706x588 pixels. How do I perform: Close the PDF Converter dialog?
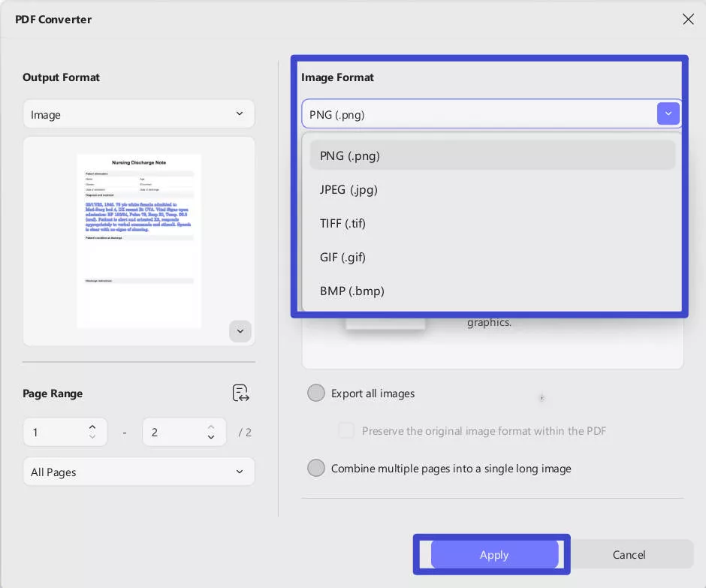688,19
